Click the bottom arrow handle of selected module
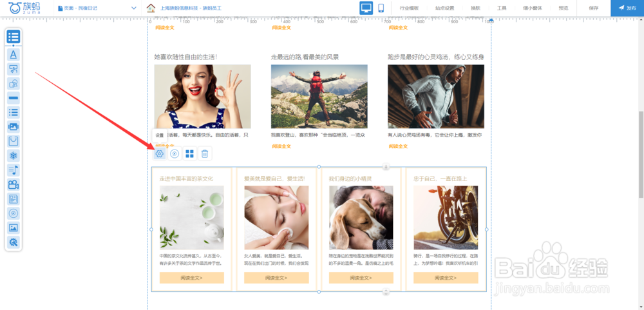This screenshot has width=644, height=310. coord(386,291)
